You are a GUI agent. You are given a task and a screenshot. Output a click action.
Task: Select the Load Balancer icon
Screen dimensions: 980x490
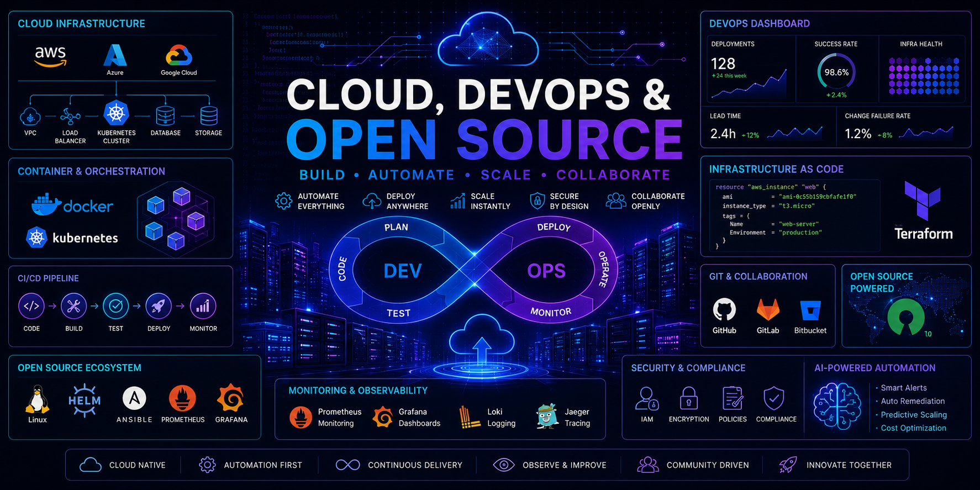click(x=70, y=117)
